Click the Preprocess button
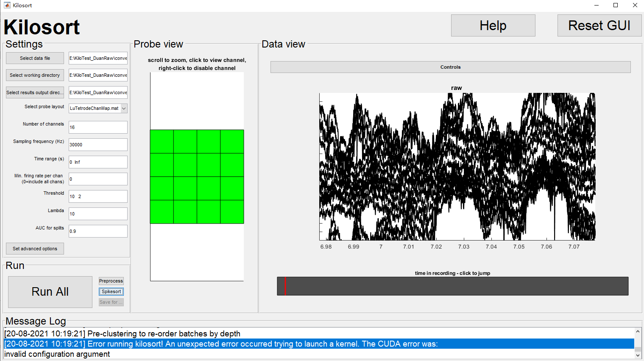This screenshot has width=644, height=361. tap(111, 281)
